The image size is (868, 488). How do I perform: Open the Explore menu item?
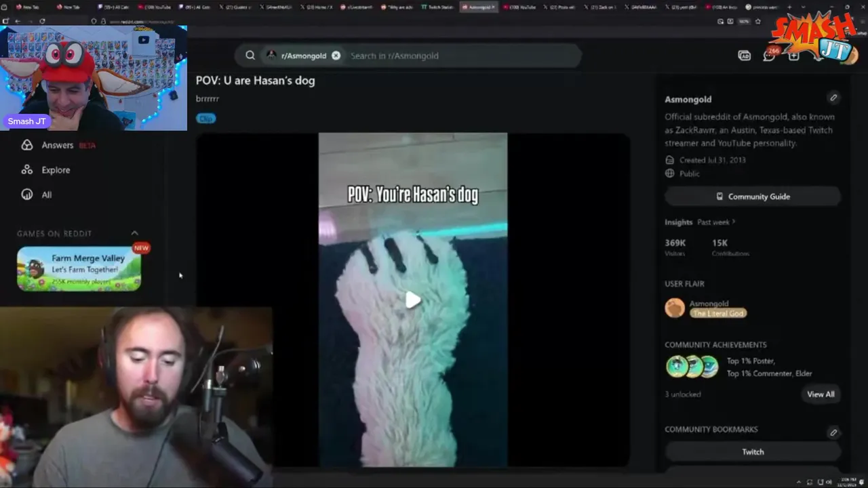click(x=56, y=170)
